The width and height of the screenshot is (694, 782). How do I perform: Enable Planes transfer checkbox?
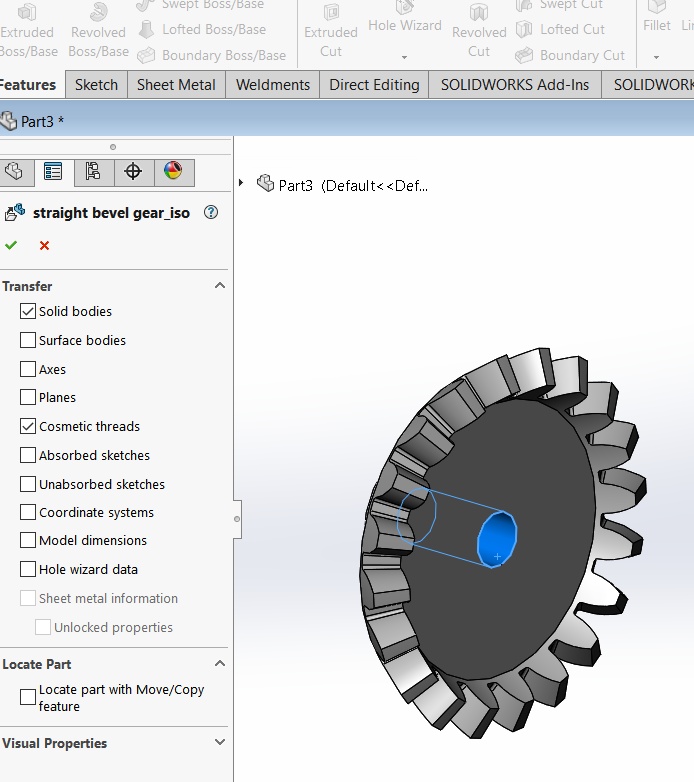click(28, 397)
